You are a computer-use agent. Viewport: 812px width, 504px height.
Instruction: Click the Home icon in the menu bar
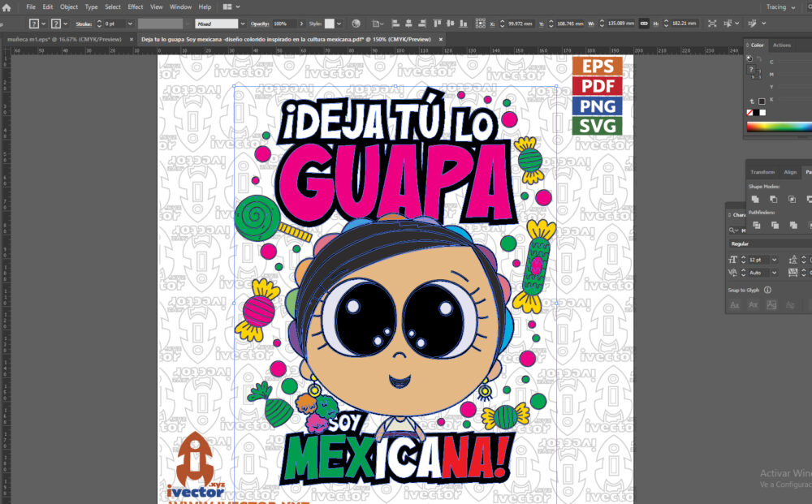click(6, 7)
